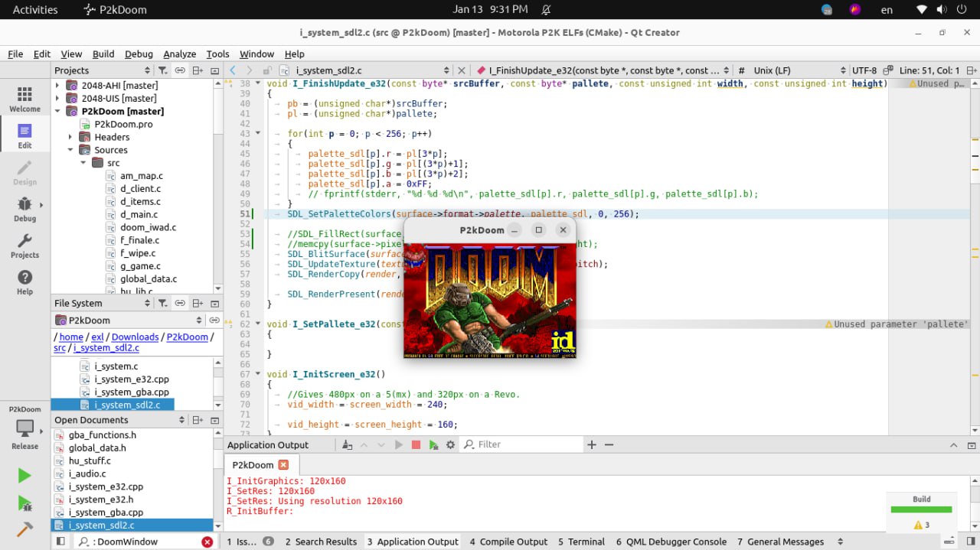Click the Downloads link in file path
Screen dimensions: 980x550
click(135, 337)
